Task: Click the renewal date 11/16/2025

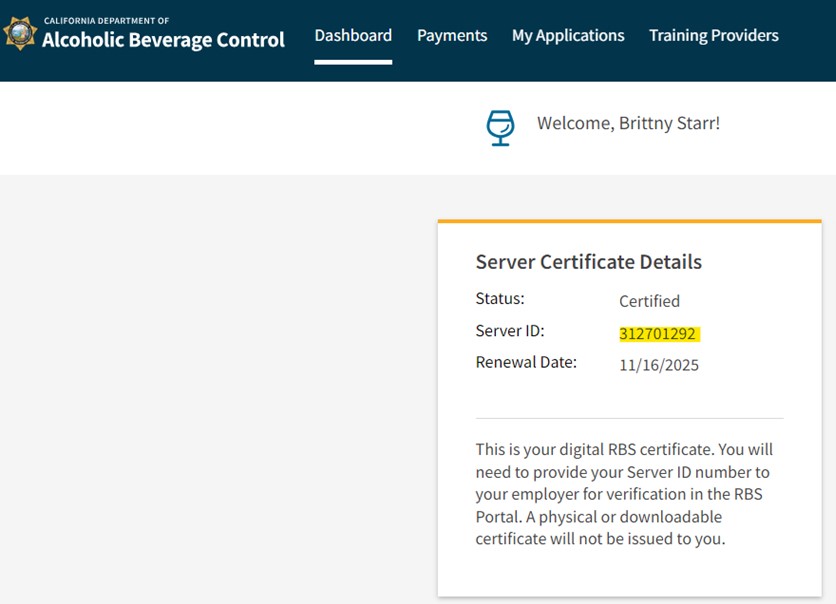Action: point(659,365)
